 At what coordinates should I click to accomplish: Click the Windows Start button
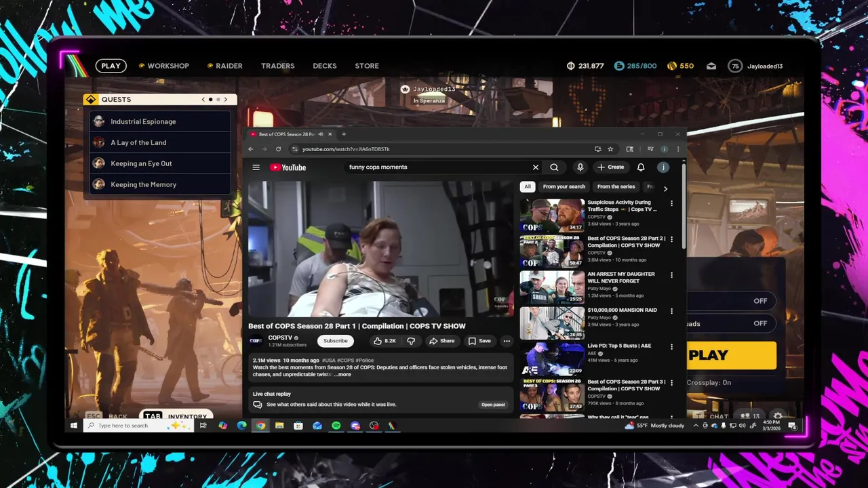point(74,426)
